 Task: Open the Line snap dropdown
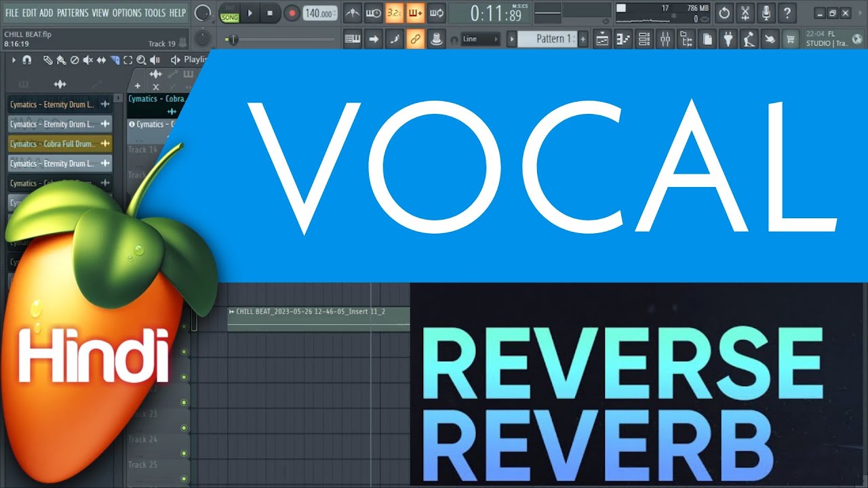(481, 39)
